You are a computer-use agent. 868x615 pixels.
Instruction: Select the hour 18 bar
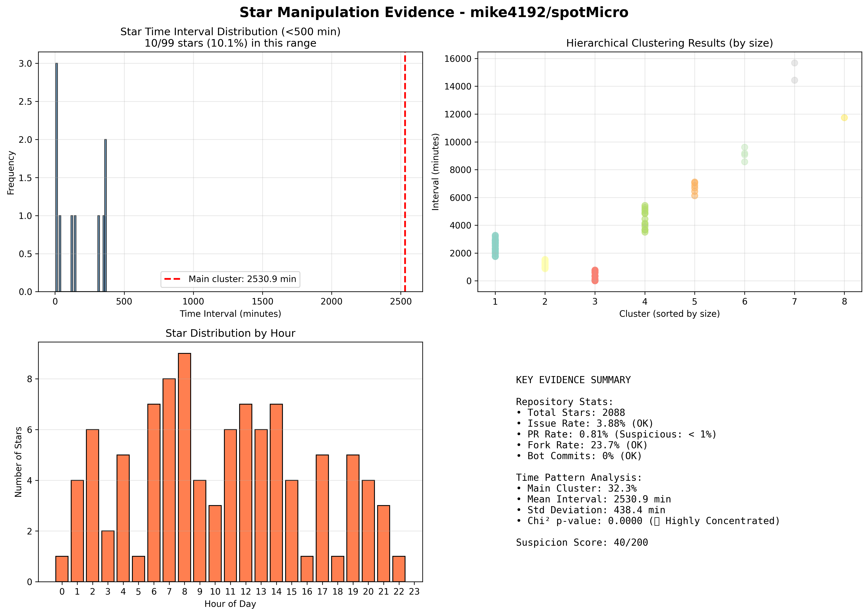[338, 569]
